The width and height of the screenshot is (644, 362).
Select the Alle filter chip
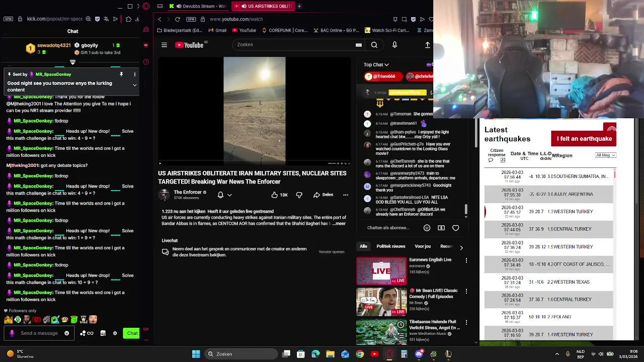click(x=363, y=246)
